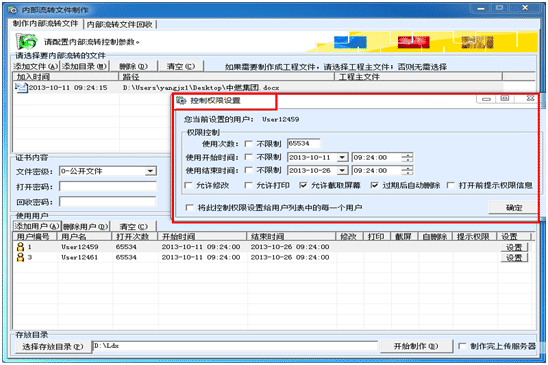The image size is (548, 365).
Task: Click user icon for User12459 row
Action: [20, 247]
